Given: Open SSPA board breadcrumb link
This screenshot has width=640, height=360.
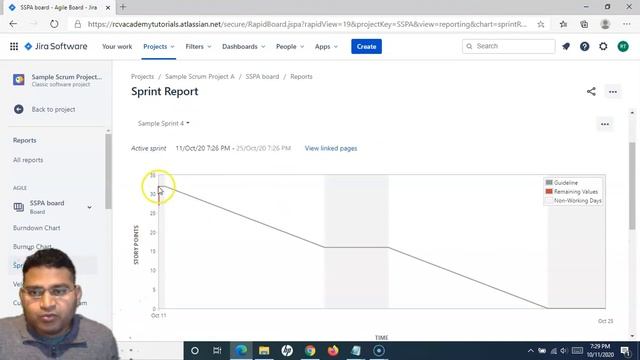Looking at the screenshot, I should [262, 76].
